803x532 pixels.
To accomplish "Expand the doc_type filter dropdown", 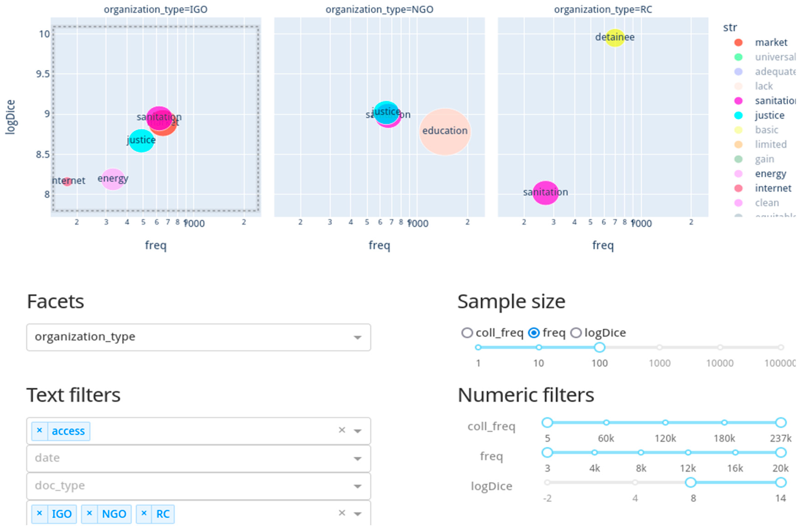I will (357, 486).
